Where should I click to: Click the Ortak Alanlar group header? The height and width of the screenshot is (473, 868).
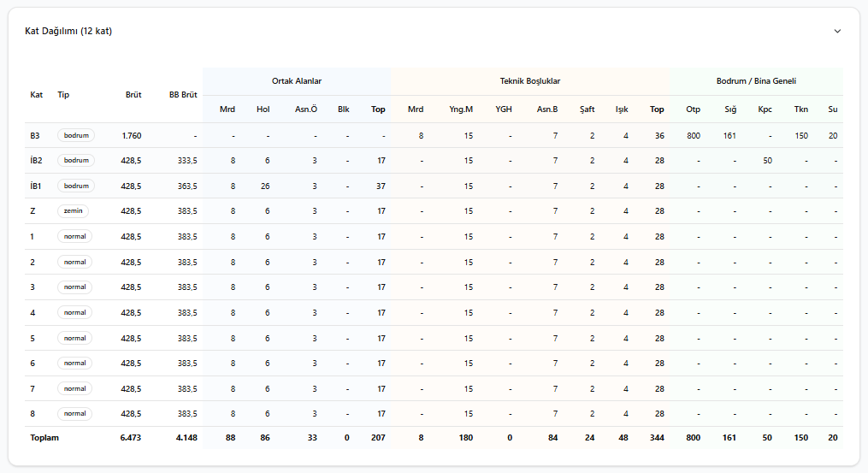pos(297,81)
